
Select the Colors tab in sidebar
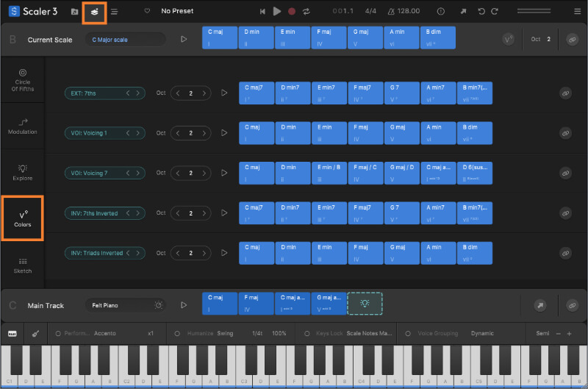(x=23, y=218)
